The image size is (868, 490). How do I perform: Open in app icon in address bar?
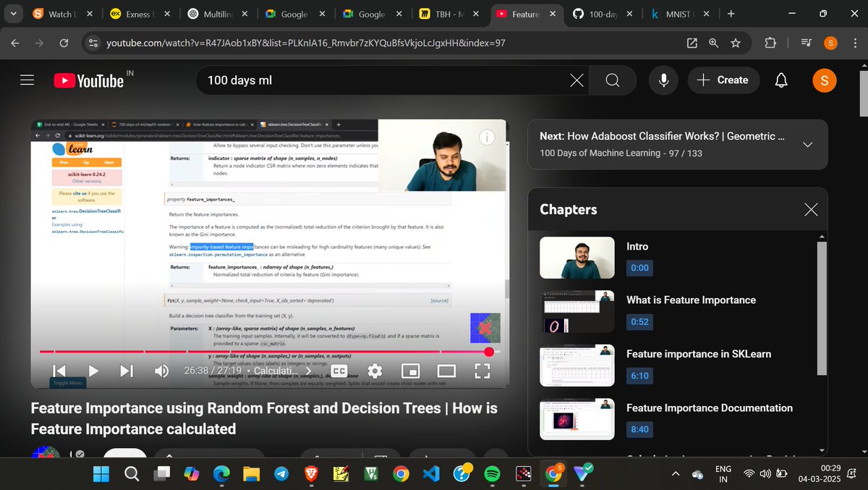pyautogui.click(x=692, y=43)
